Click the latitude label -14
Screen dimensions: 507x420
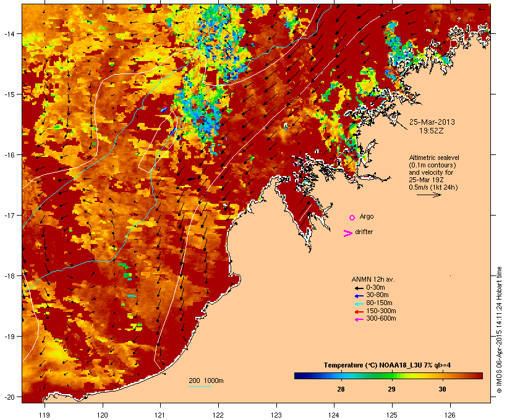[9, 33]
